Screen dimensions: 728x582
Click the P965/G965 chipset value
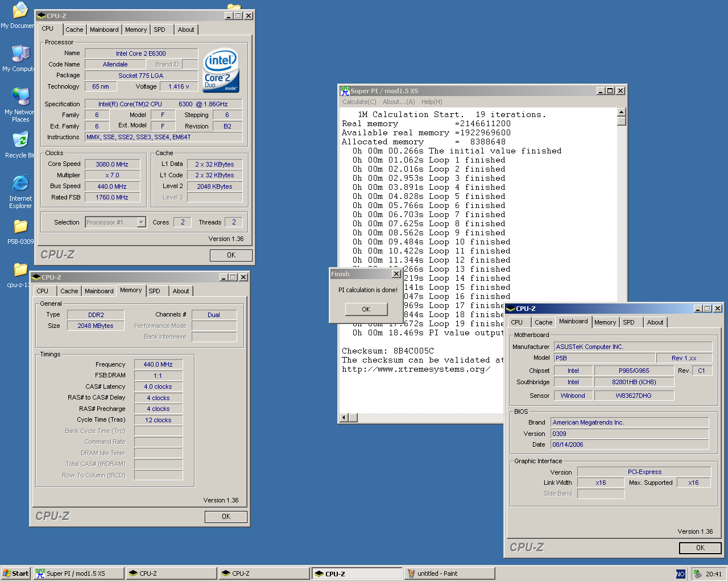(x=634, y=371)
